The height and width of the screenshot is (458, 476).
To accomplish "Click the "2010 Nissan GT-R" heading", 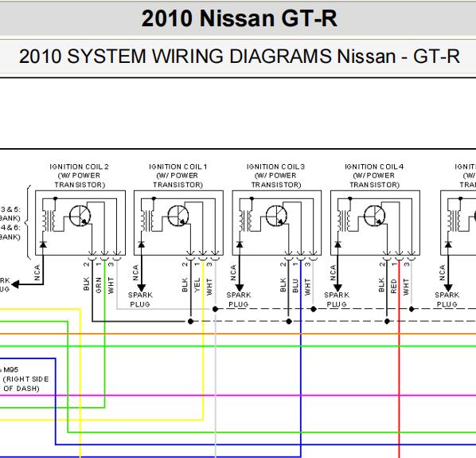I will pos(240,18).
